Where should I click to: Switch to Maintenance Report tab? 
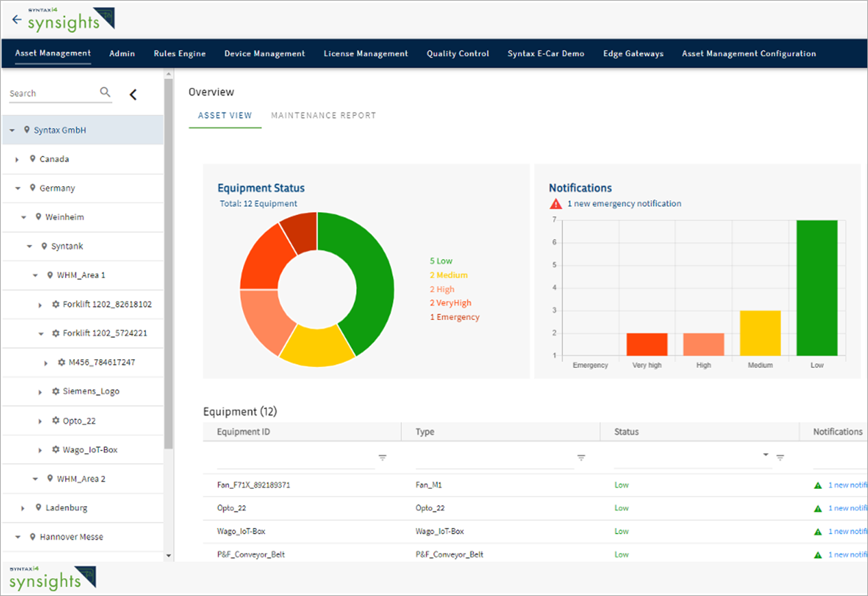pos(323,115)
